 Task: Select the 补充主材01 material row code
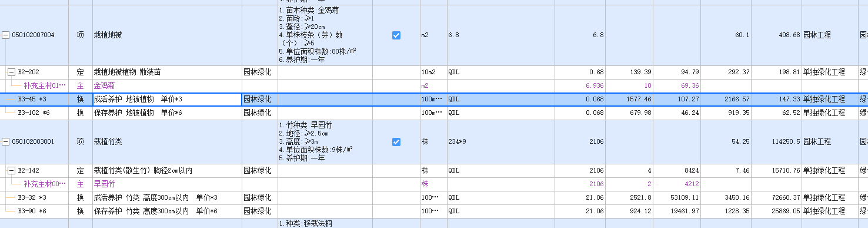(45, 86)
